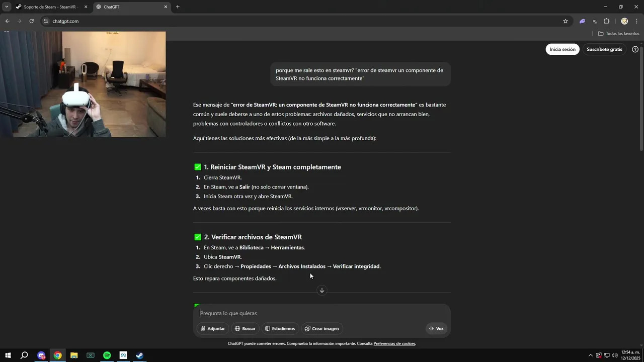
Task: Click the chatgpt.com address bar
Action: pos(302,21)
